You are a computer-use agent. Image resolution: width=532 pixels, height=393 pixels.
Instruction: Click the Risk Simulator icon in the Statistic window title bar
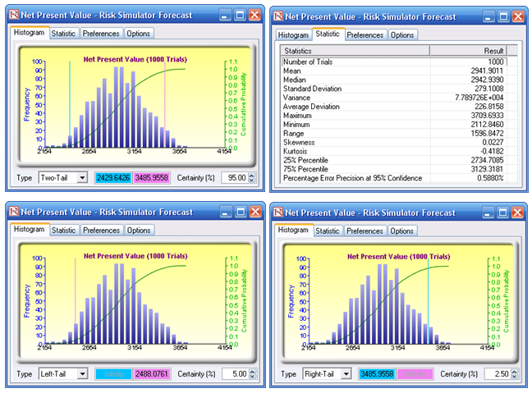click(277, 16)
